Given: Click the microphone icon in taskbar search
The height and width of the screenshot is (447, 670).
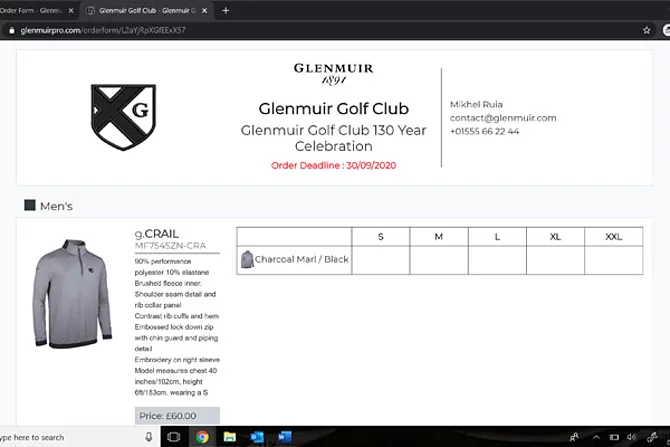Looking at the screenshot, I should [149, 437].
